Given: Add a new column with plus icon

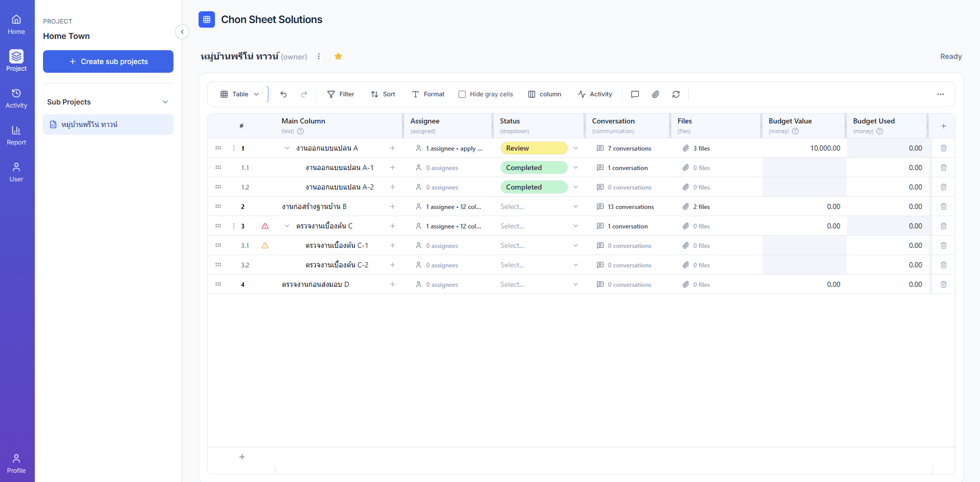Looking at the screenshot, I should tap(944, 126).
